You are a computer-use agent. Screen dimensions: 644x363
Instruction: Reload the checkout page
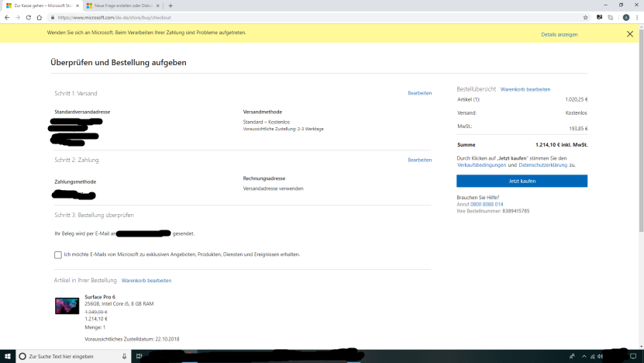click(29, 17)
